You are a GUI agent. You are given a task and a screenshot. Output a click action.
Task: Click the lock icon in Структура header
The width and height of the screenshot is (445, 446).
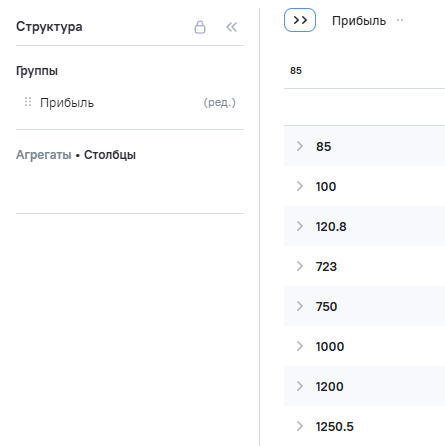click(200, 27)
